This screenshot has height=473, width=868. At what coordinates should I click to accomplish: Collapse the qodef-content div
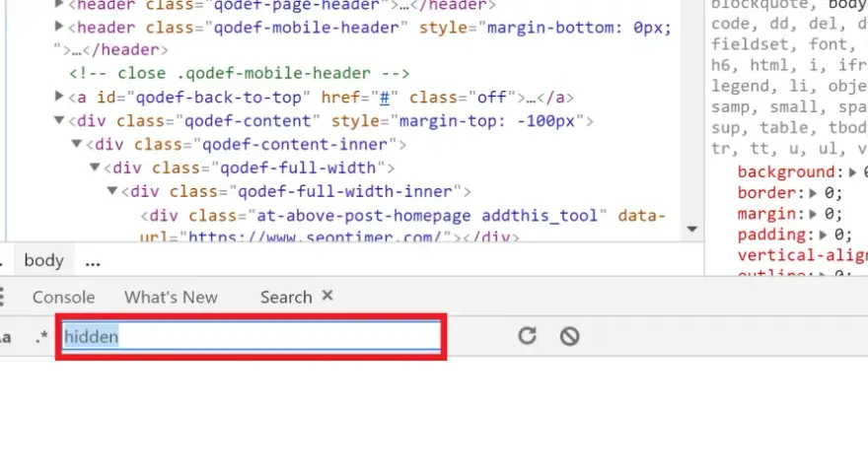point(58,120)
